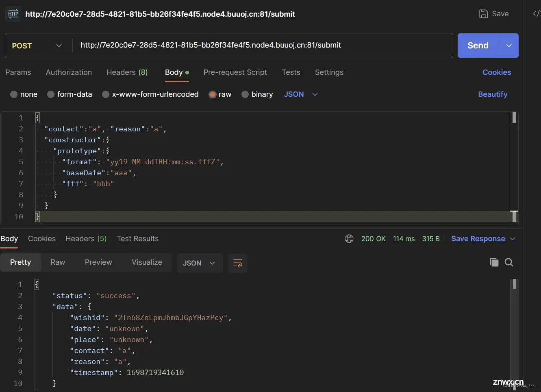The image size is (541, 392).
Task: Toggle the wrap lines icon
Action: [x=238, y=263]
